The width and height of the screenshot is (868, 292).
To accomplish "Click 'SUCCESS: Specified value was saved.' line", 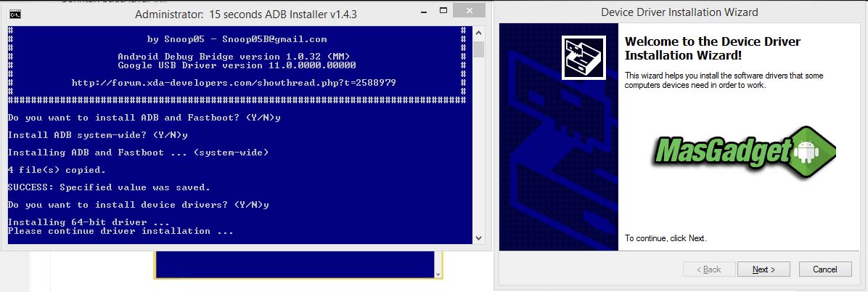I will 109,187.
